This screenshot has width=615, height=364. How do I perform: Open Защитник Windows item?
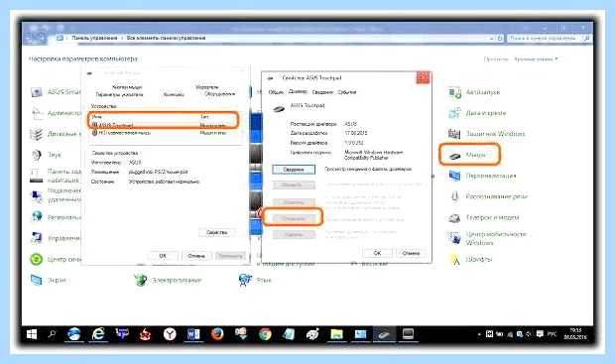coord(486,134)
